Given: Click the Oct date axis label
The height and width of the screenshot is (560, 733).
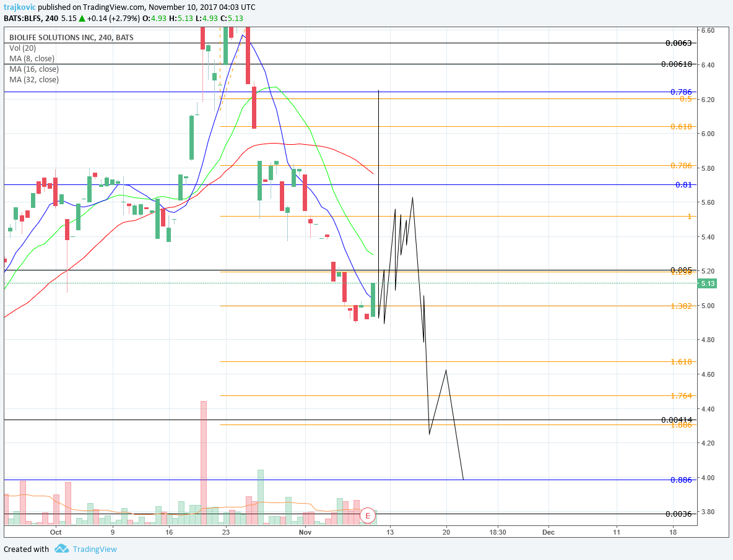Looking at the screenshot, I should click(x=56, y=532).
